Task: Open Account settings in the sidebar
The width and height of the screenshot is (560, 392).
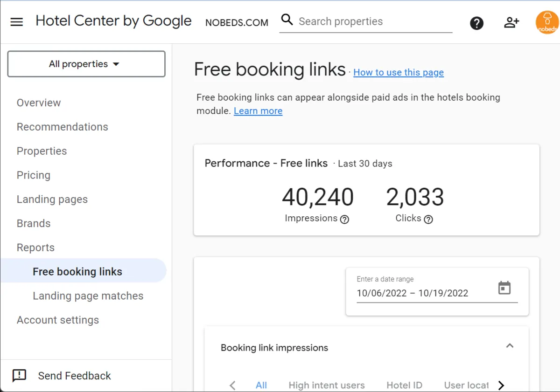Action: [x=58, y=320]
